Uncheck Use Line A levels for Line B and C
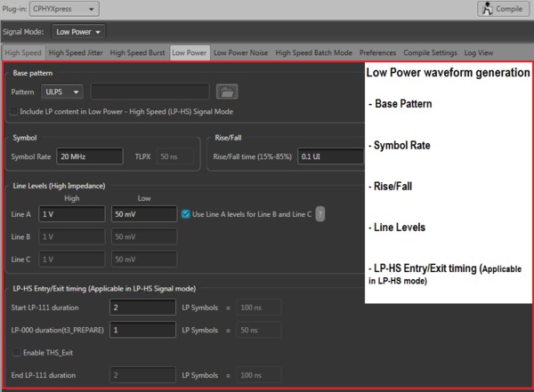The height and width of the screenshot is (392, 534). point(185,214)
